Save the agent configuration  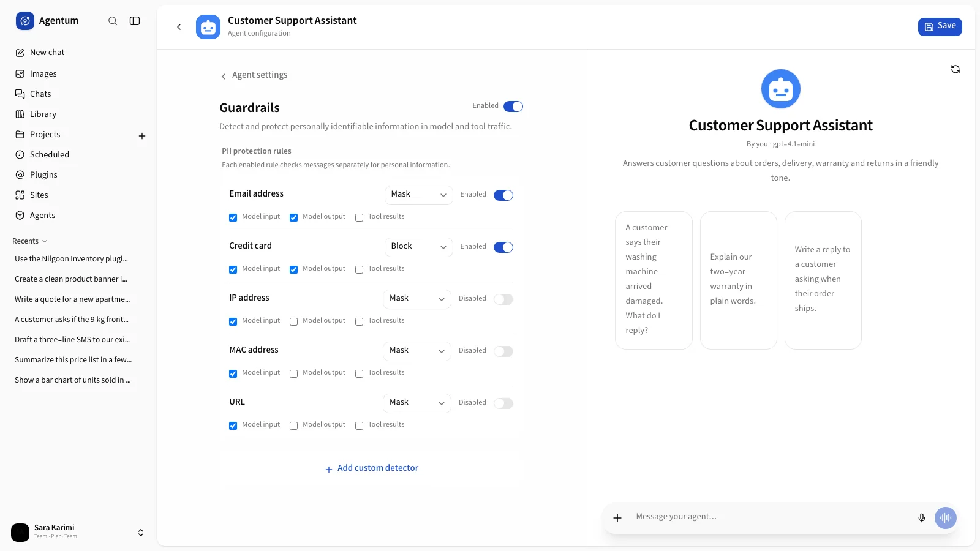point(940,26)
